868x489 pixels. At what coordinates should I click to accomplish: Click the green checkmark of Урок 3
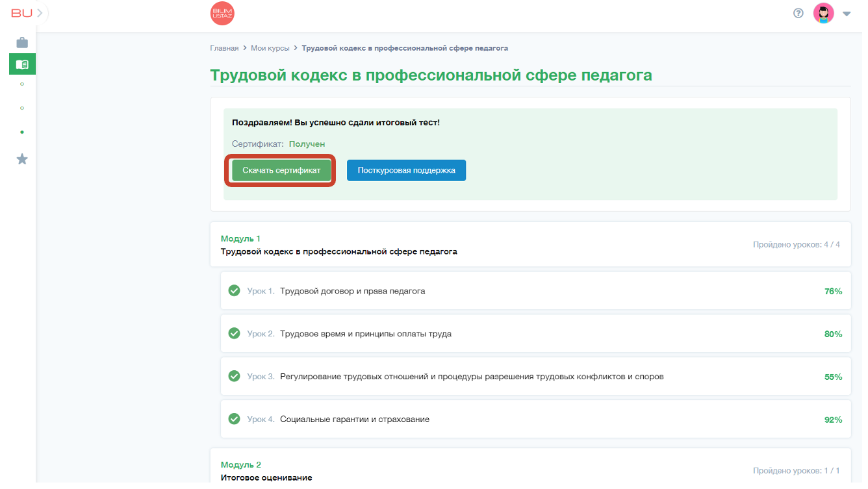pyautogui.click(x=234, y=376)
